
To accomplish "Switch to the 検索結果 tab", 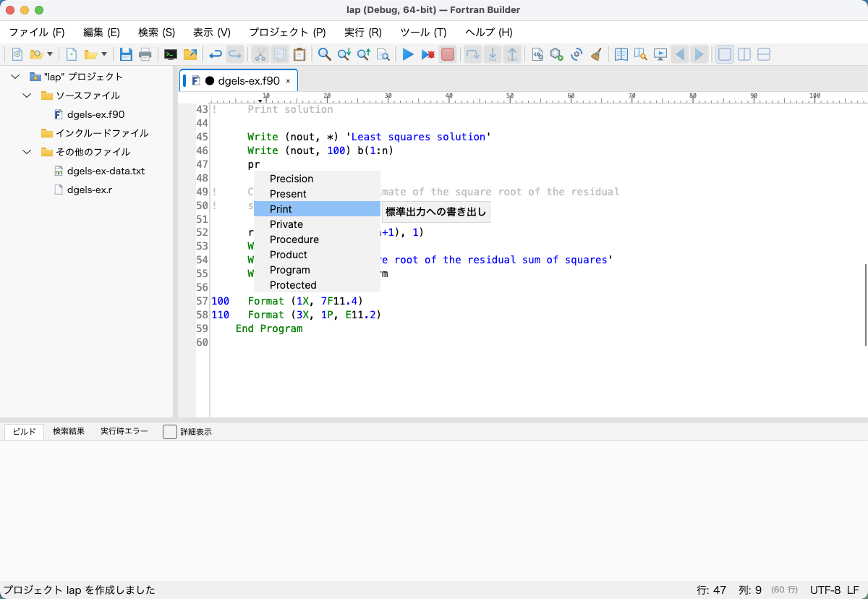I will (69, 432).
